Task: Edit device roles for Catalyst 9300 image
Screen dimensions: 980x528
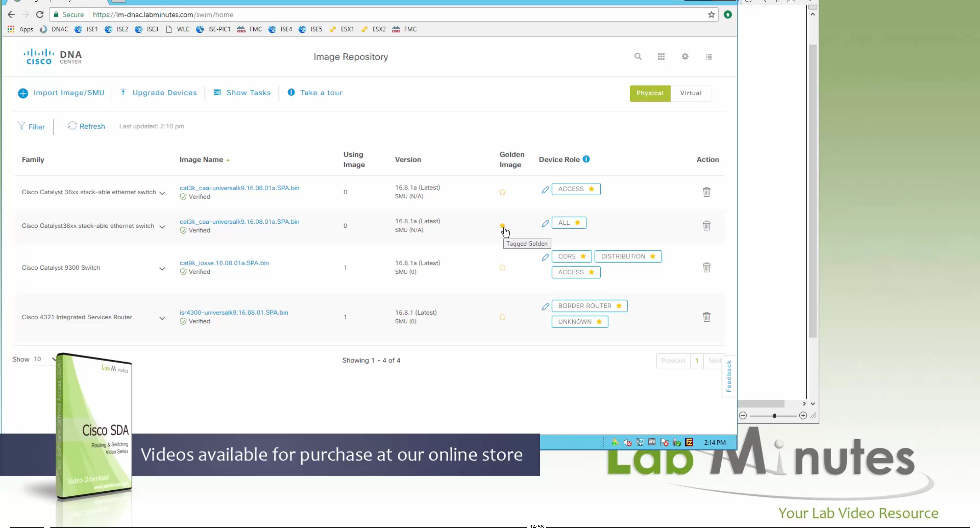Action: (x=545, y=257)
